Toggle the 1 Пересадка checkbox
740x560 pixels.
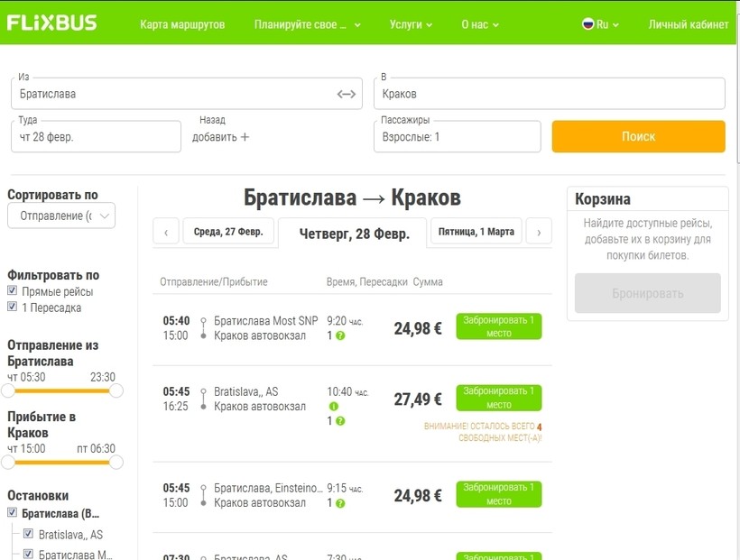pyautogui.click(x=13, y=308)
